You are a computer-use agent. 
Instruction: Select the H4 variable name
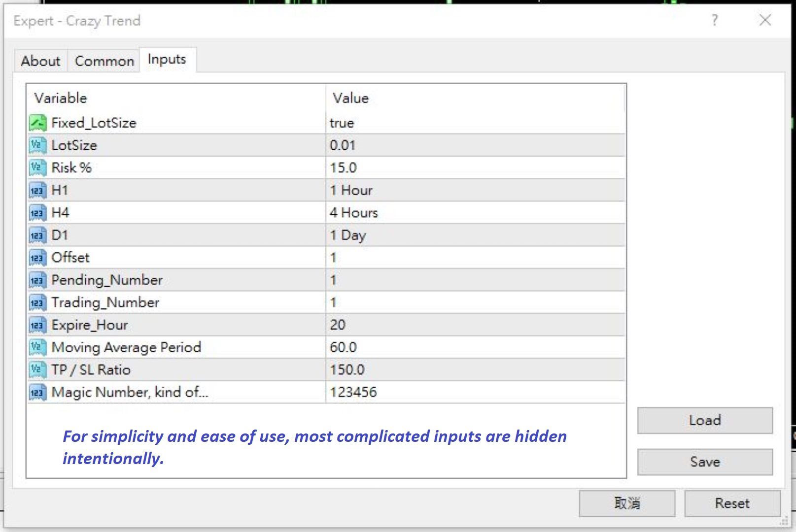pyautogui.click(x=60, y=213)
